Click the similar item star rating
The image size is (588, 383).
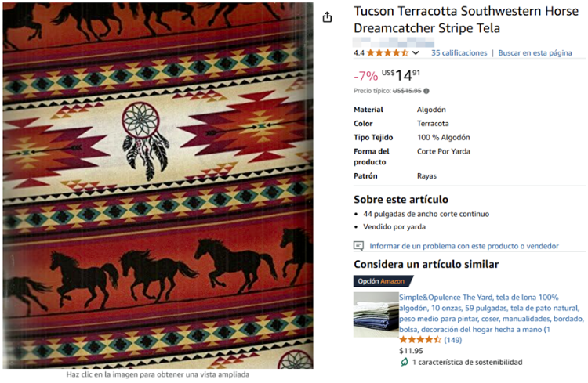click(420, 340)
